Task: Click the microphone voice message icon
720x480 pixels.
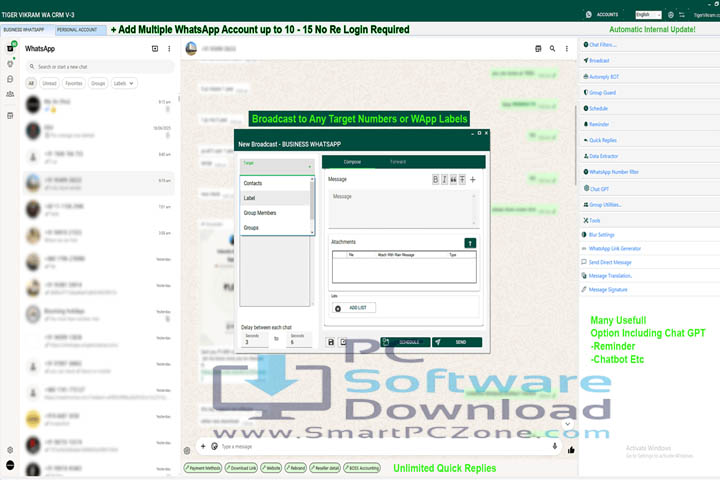Action: 555,446
